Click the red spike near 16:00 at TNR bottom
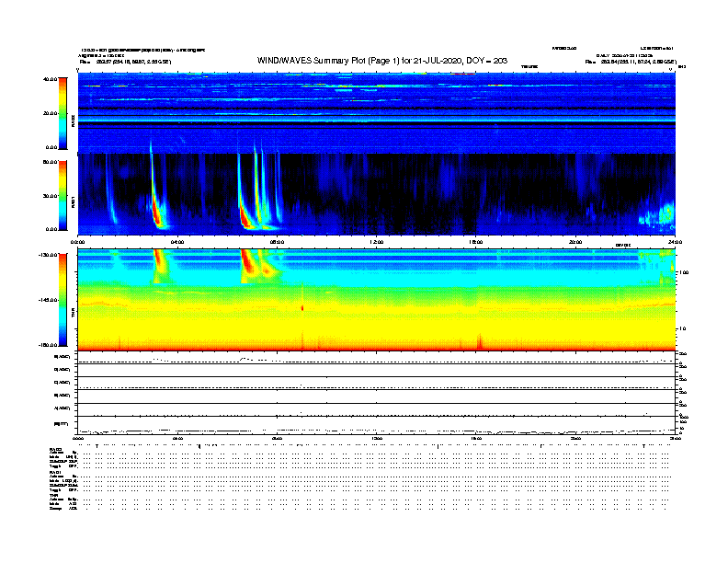This screenshot has height=563, width=728. (480, 342)
